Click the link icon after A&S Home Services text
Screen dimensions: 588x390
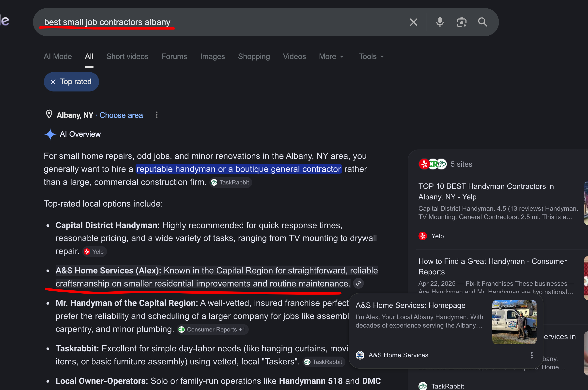358,283
